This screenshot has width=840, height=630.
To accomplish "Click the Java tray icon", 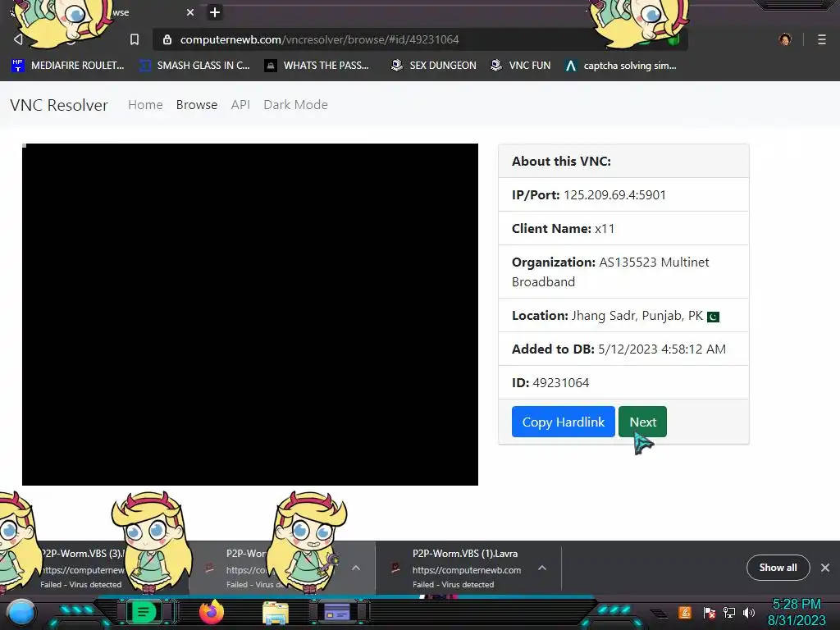I will pos(685,612).
